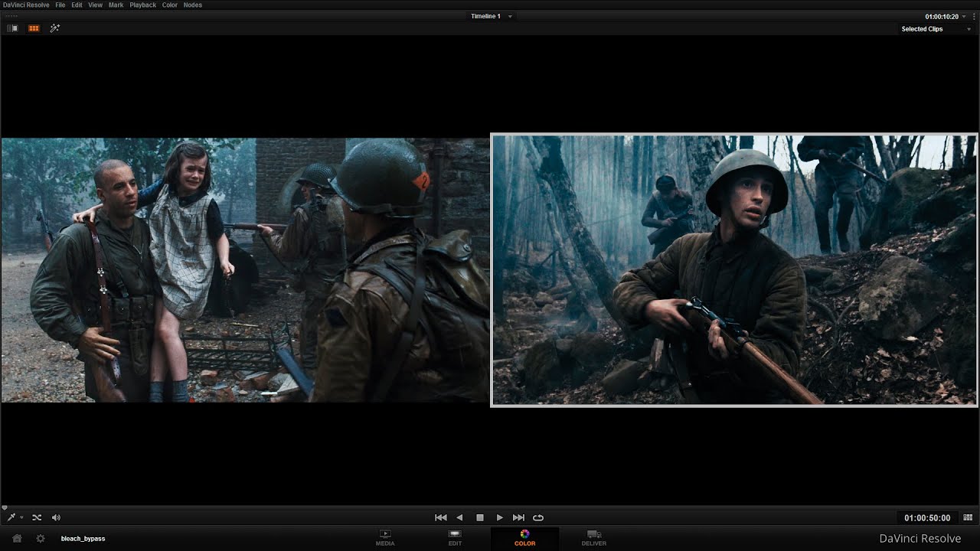Open the Edit menu
Screen dimensions: 980x551
click(77, 5)
